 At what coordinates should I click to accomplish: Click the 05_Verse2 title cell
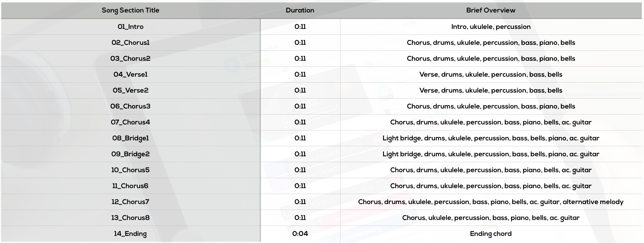(x=130, y=90)
